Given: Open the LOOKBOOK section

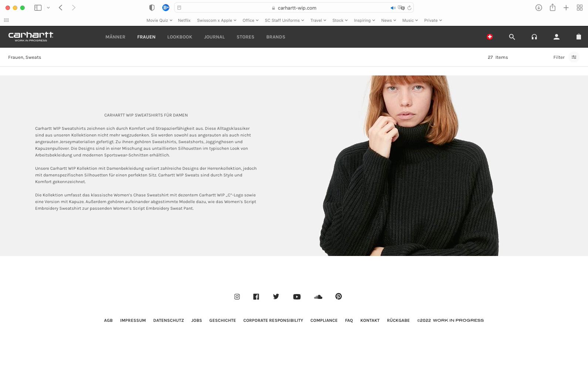Looking at the screenshot, I should (180, 37).
